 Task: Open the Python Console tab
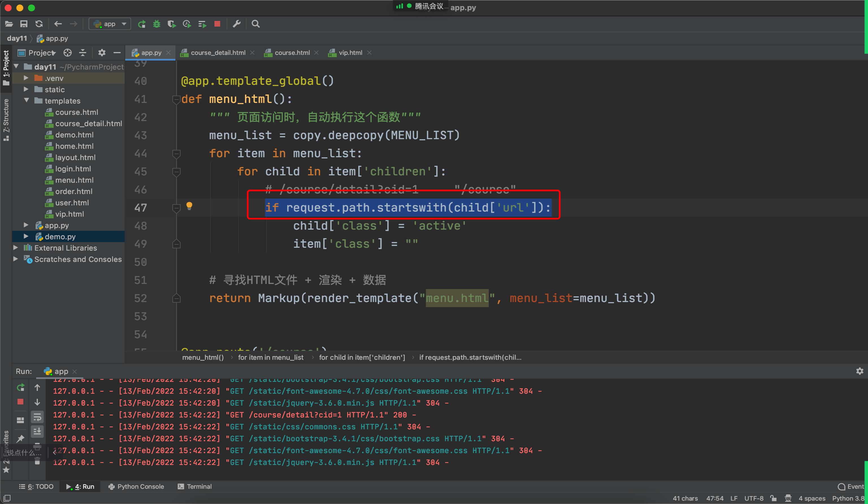pyautogui.click(x=136, y=486)
